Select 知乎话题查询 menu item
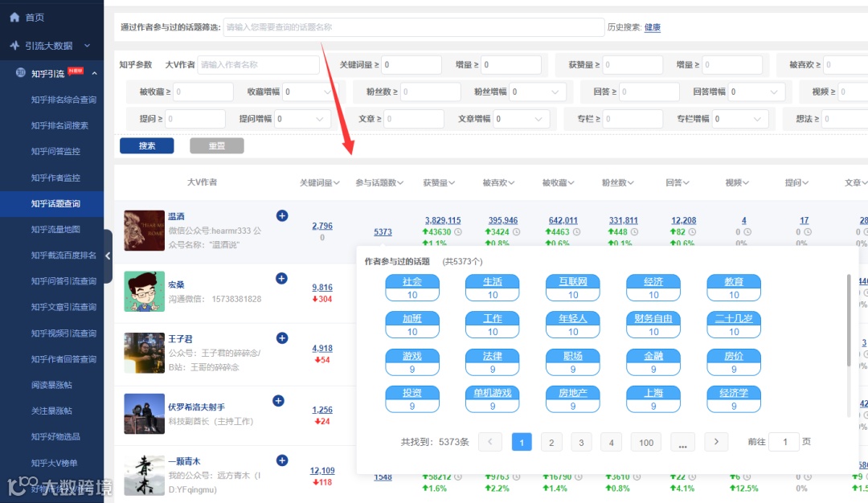 [x=52, y=203]
